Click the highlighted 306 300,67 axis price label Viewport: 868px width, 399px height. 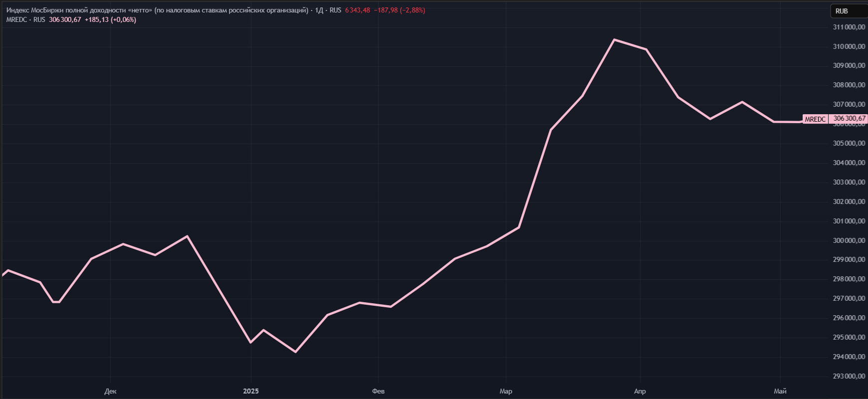(849, 119)
